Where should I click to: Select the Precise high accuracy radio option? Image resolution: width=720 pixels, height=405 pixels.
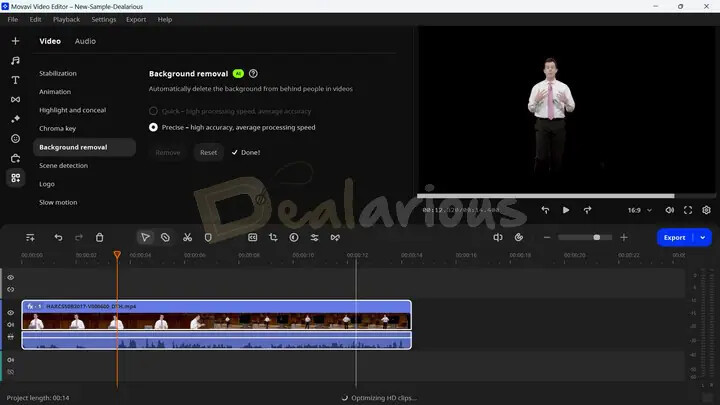[153, 128]
